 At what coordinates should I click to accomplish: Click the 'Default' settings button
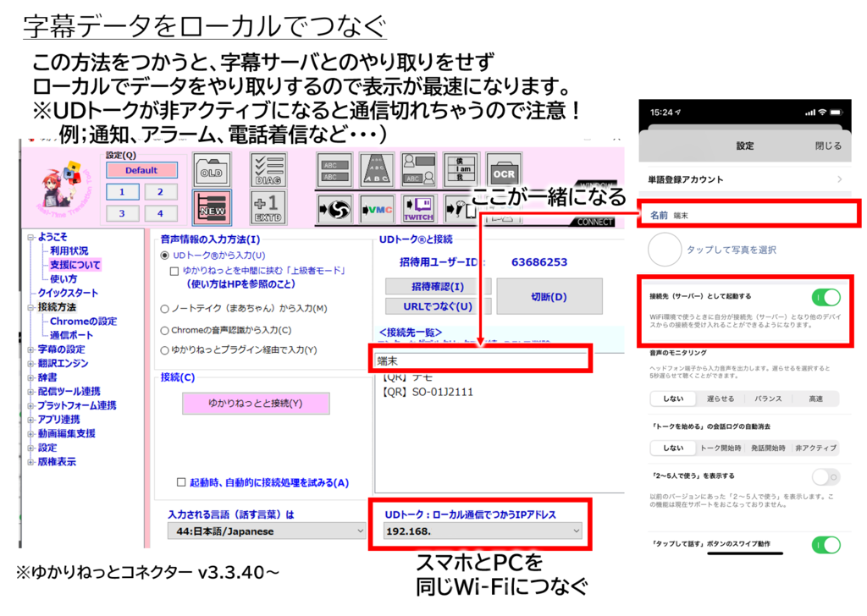click(x=141, y=170)
